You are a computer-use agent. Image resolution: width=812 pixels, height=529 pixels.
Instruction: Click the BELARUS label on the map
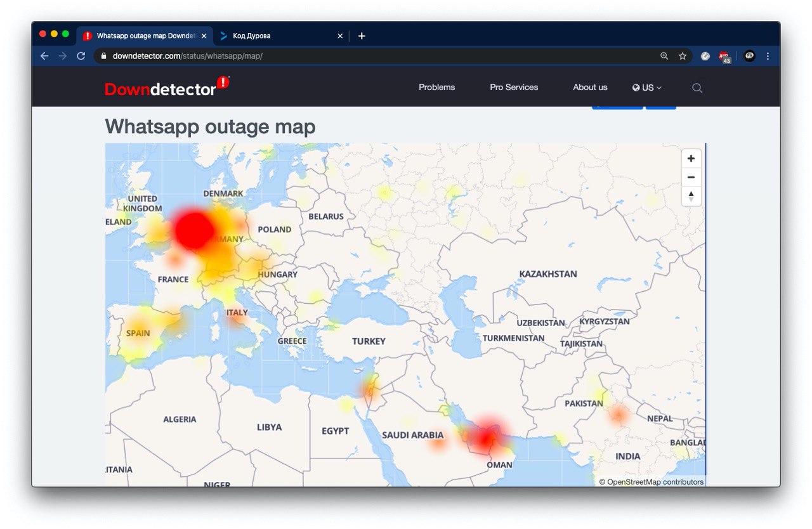click(x=326, y=216)
